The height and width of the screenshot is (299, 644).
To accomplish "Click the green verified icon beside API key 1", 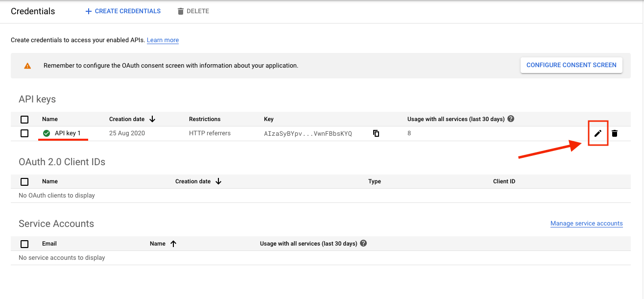I will point(47,133).
